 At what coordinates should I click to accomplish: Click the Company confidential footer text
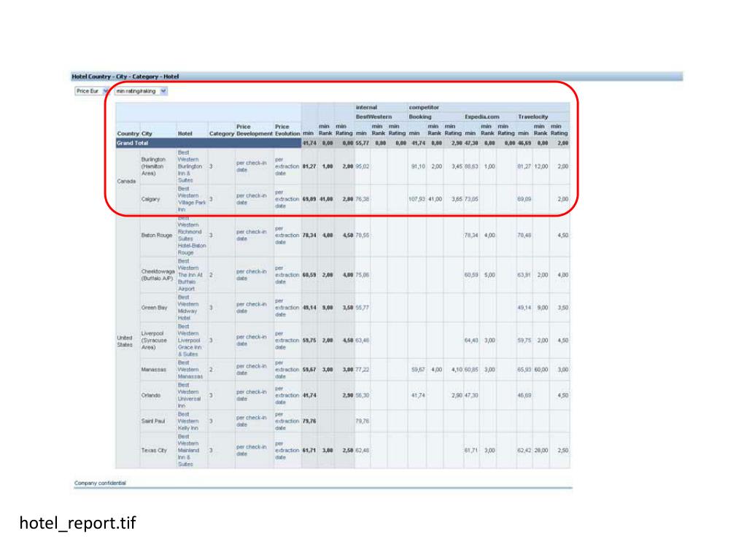(x=100, y=483)
